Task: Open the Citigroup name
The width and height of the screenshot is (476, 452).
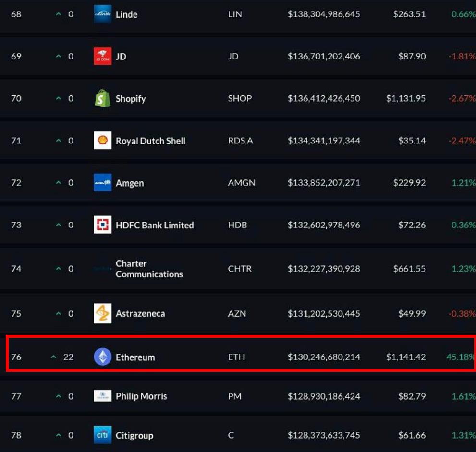Action: pos(134,436)
